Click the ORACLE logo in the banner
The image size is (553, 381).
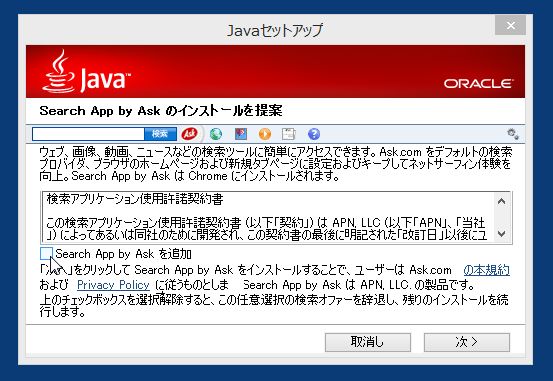478,84
